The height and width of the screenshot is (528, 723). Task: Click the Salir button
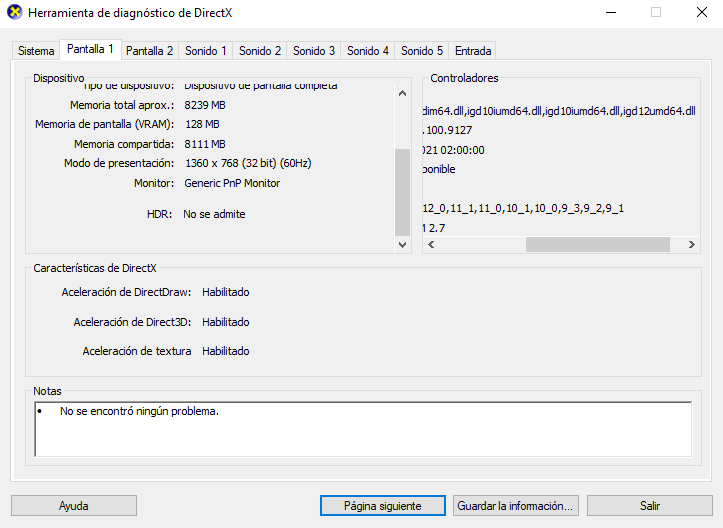coord(650,506)
